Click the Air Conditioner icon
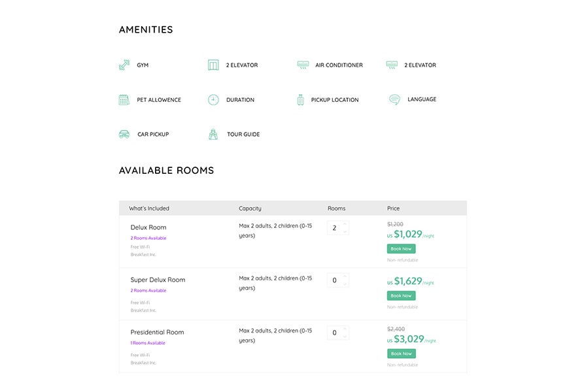 303,65
